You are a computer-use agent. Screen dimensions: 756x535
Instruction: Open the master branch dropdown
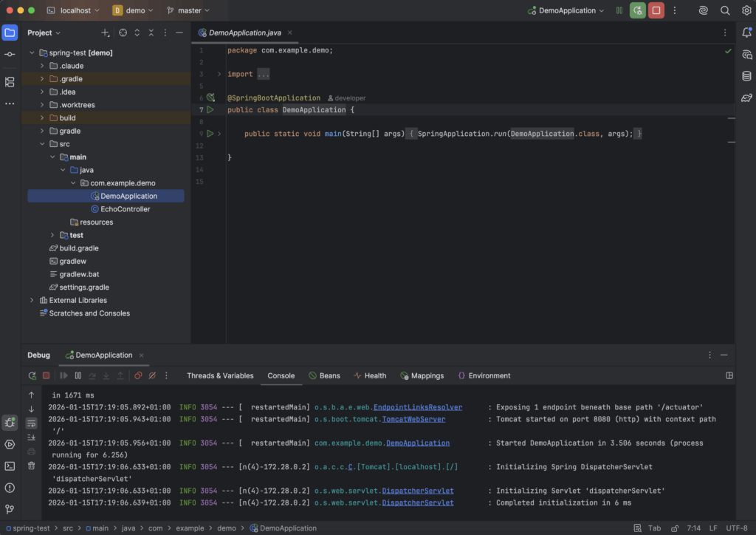(188, 10)
